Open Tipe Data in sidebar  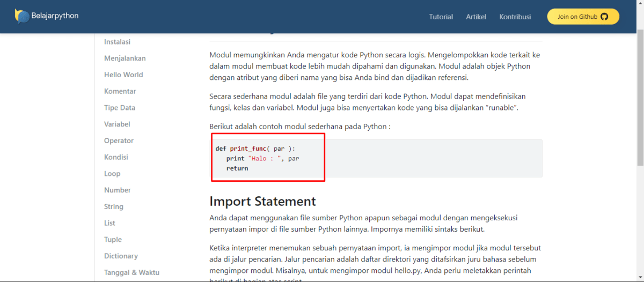pos(119,108)
